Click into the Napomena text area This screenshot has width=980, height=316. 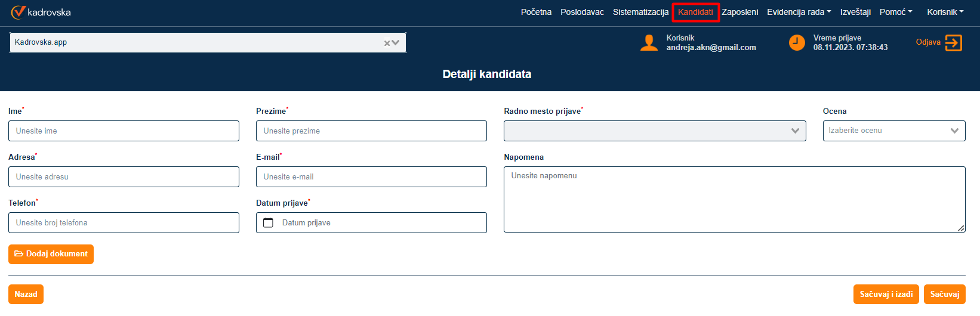pos(734,199)
